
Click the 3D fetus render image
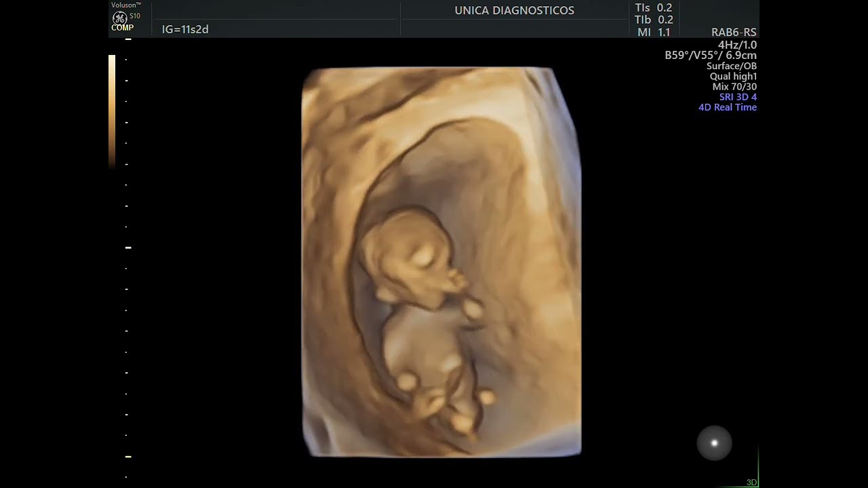(x=441, y=262)
